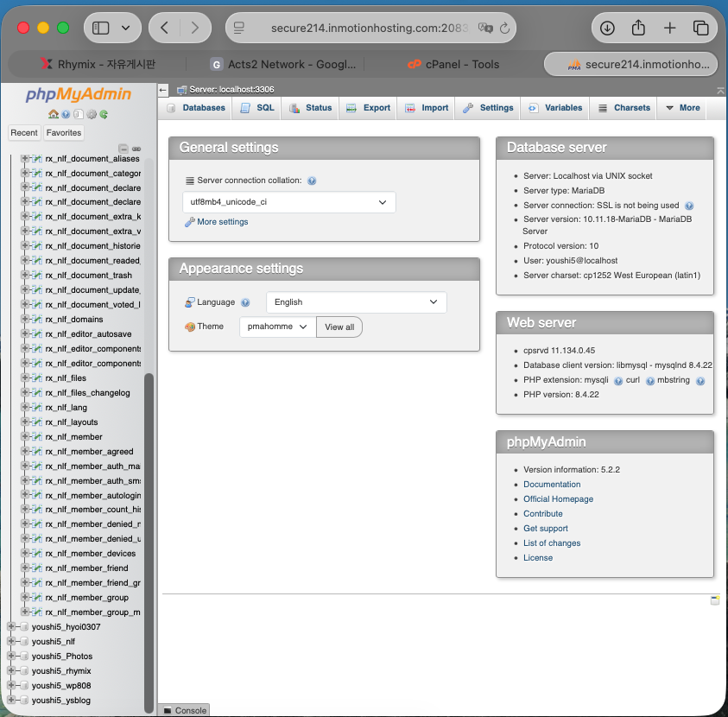Open help icon after mbstring extension
728x717 pixels.
[x=700, y=381]
